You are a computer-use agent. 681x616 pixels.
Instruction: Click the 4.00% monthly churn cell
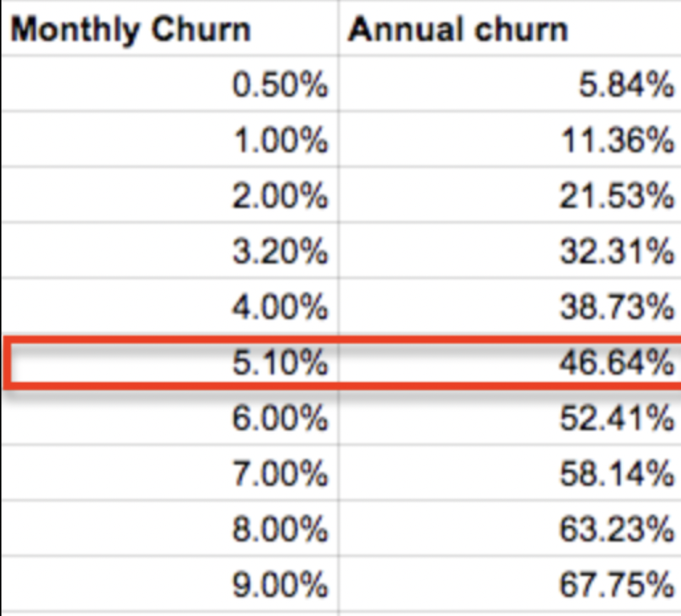click(x=170, y=306)
